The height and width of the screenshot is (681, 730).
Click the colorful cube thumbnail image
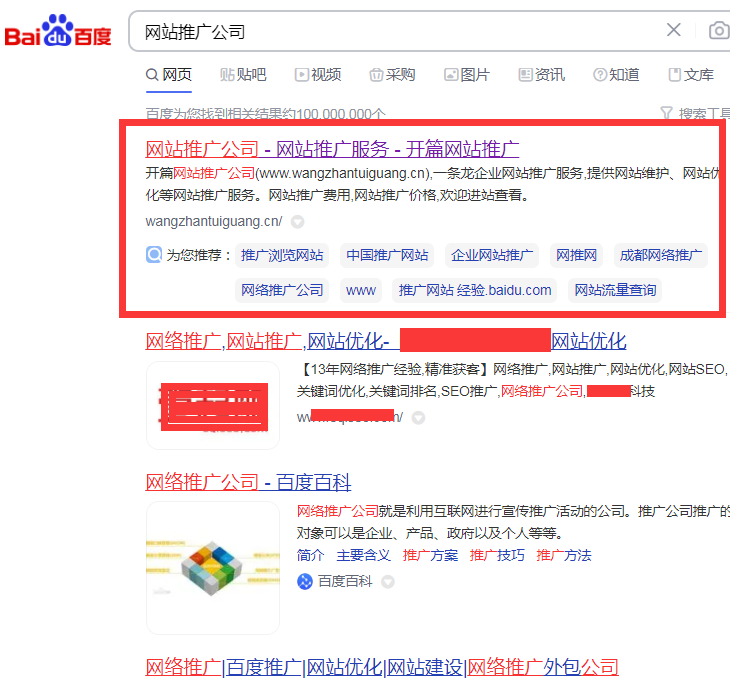[x=213, y=568]
